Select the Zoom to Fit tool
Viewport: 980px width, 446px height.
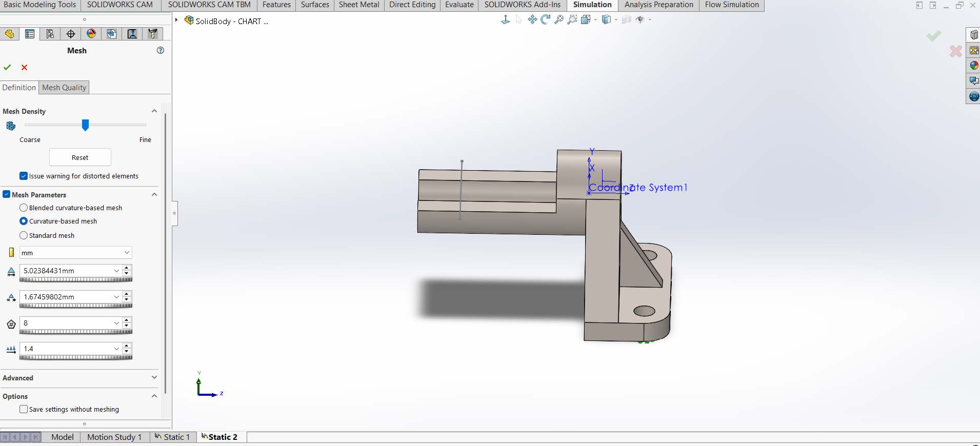coord(559,19)
